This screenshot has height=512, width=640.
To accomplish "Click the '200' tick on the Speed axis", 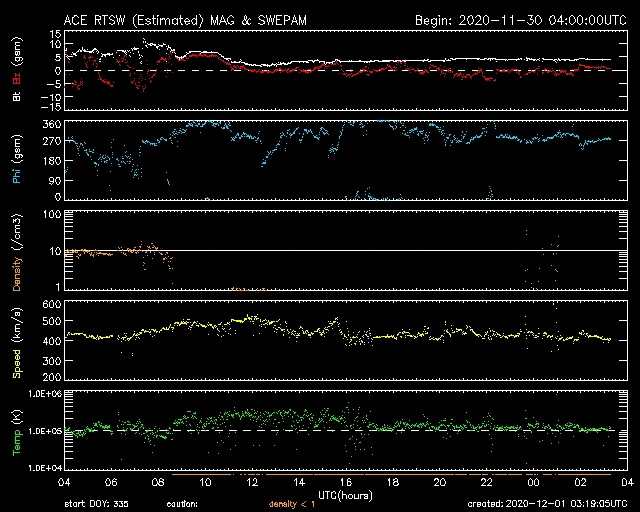I will point(52,376).
